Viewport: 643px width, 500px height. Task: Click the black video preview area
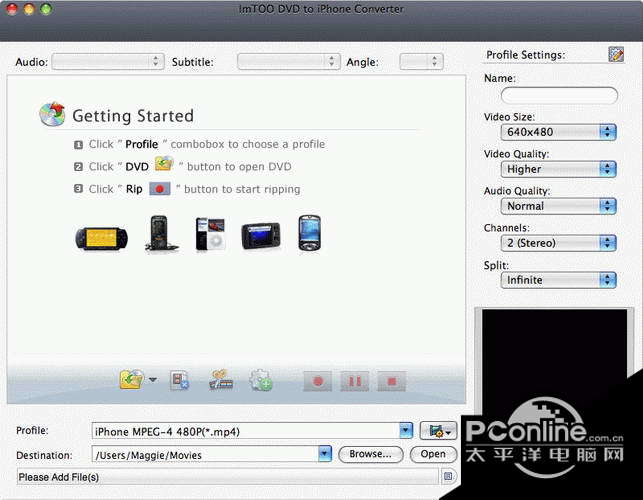pos(554,361)
